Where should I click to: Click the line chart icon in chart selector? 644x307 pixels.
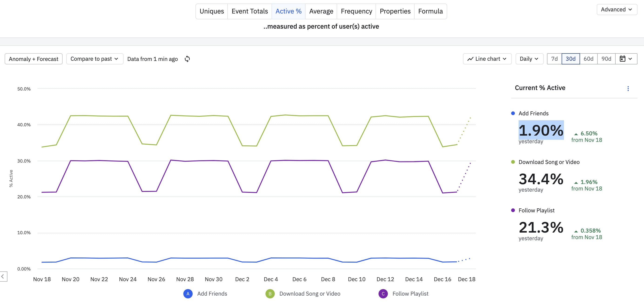pos(470,59)
